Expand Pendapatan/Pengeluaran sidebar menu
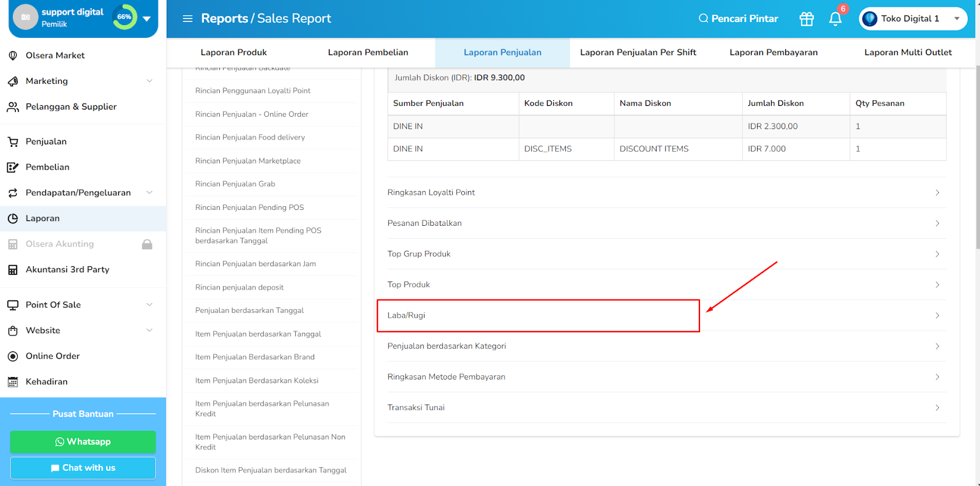 tap(83, 193)
